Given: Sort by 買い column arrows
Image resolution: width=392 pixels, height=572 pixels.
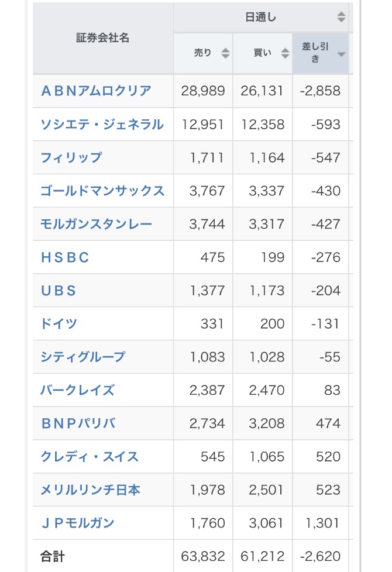Looking at the screenshot, I should click(285, 53).
